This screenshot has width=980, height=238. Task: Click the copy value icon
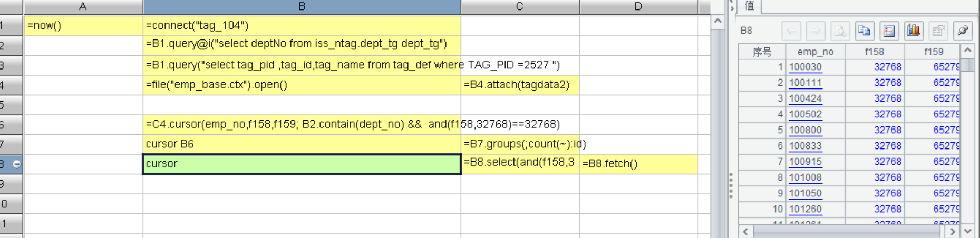point(864,31)
